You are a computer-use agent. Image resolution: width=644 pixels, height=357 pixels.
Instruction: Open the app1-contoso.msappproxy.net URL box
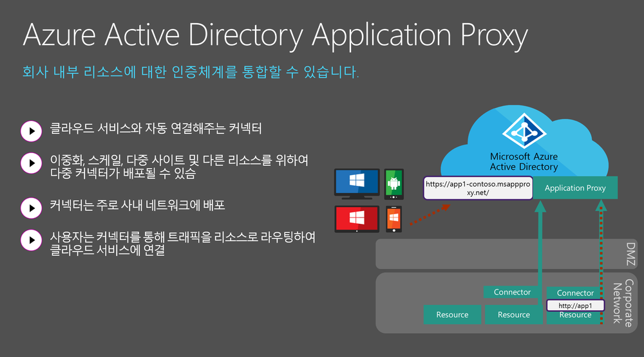pos(478,188)
